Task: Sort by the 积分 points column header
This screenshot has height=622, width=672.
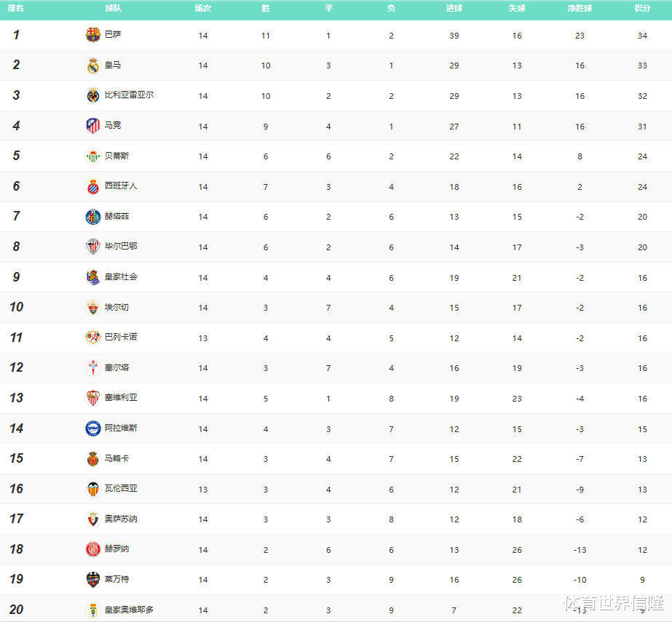Action: pos(642,9)
